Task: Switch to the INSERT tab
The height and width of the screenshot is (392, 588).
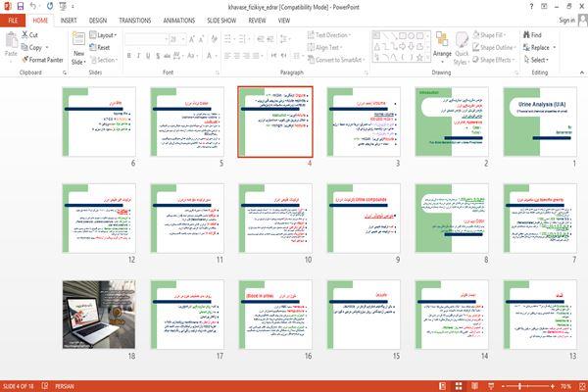Action: (69, 21)
